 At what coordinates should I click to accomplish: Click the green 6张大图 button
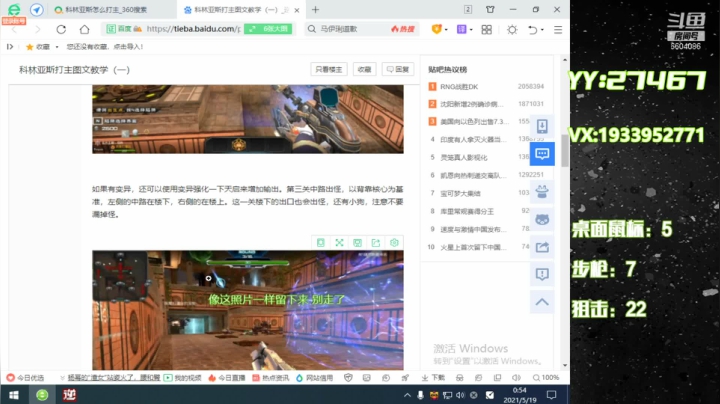[x=268, y=29]
